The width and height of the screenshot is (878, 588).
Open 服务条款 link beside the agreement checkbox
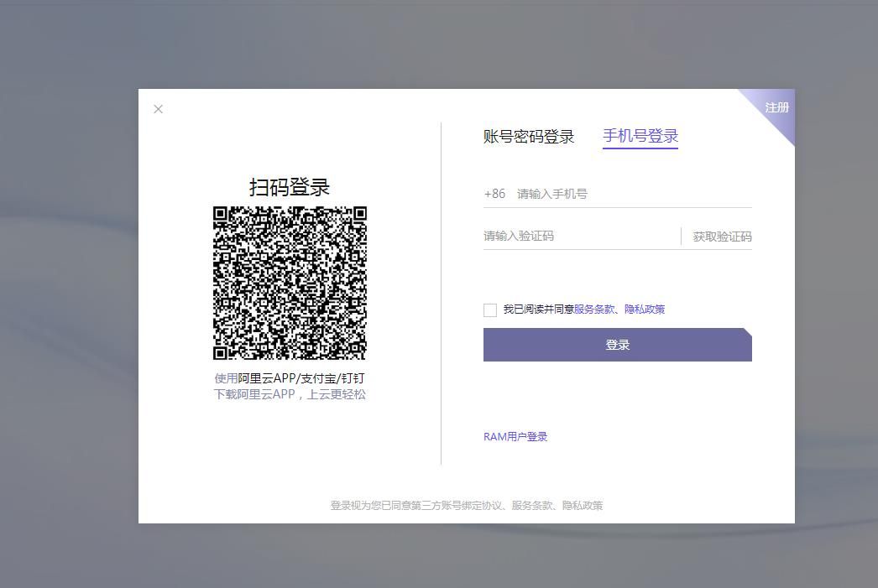click(594, 310)
